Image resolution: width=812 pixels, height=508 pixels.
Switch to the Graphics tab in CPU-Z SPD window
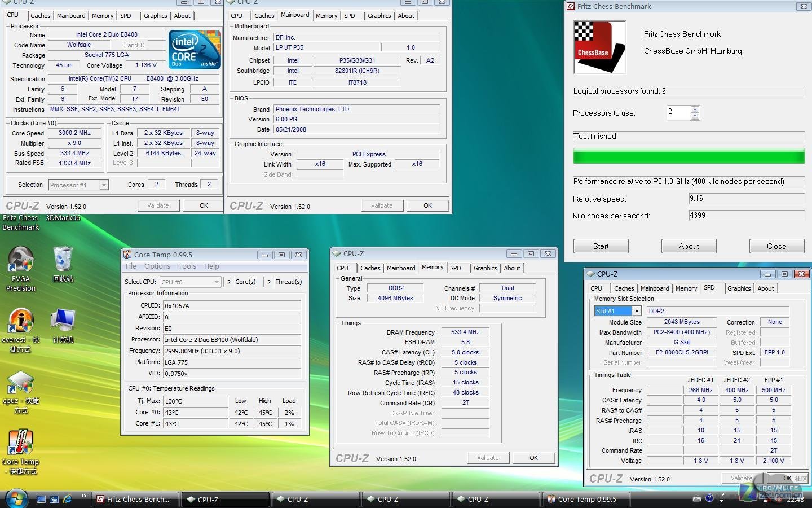pyautogui.click(x=739, y=288)
